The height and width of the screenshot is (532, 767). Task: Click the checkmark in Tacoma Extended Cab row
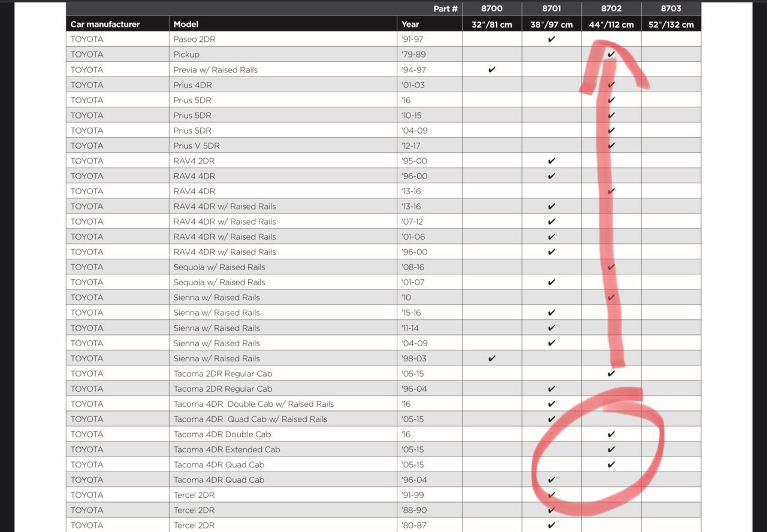pyautogui.click(x=611, y=449)
